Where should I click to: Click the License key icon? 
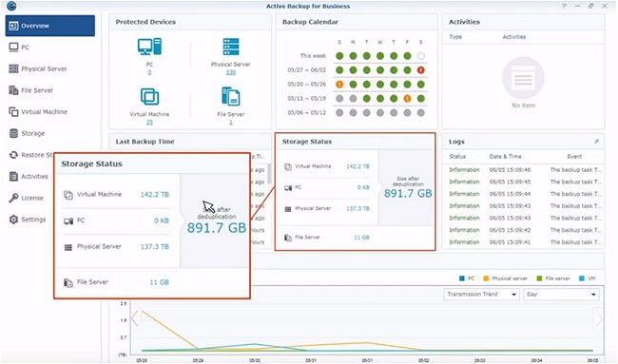click(14, 198)
